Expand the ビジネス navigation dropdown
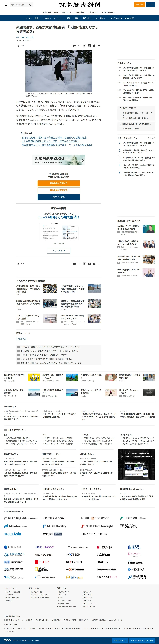The image size is (159, 644). click(x=47, y=18)
